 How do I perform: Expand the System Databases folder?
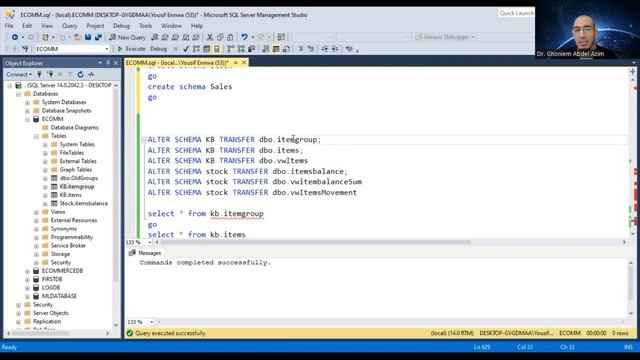coord(27,102)
